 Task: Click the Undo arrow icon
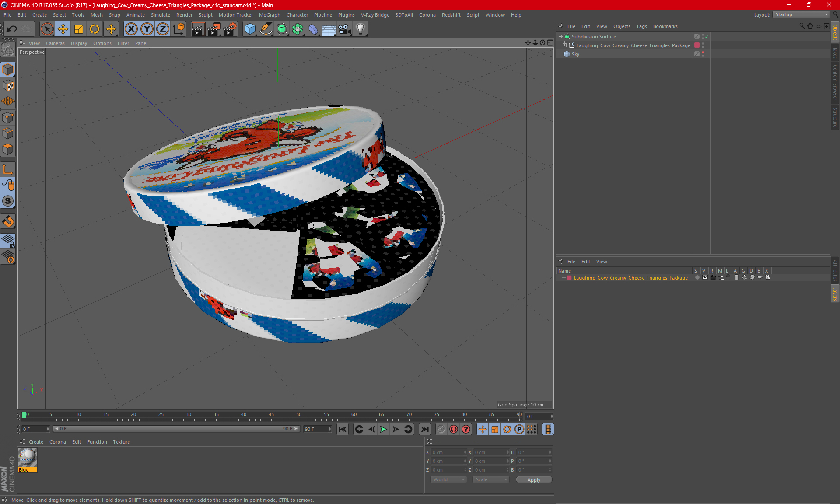[x=12, y=29]
